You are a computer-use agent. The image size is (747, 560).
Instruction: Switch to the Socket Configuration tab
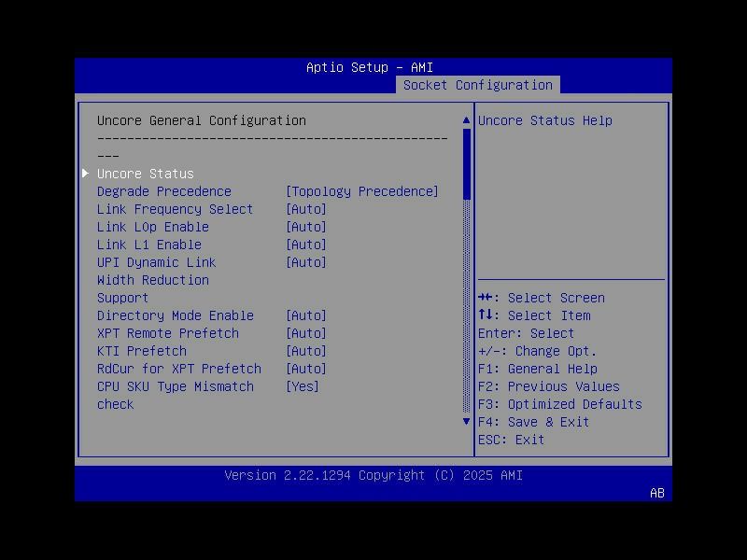click(x=478, y=84)
